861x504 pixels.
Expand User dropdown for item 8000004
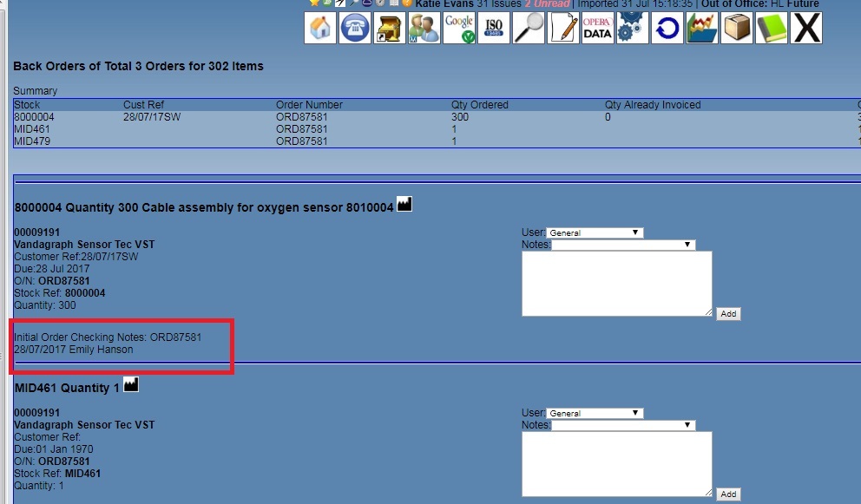click(x=595, y=232)
